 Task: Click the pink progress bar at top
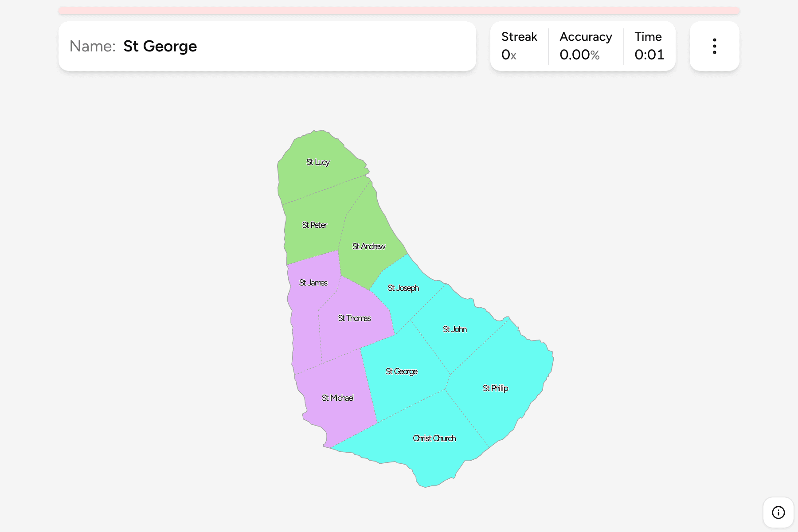pos(399,11)
